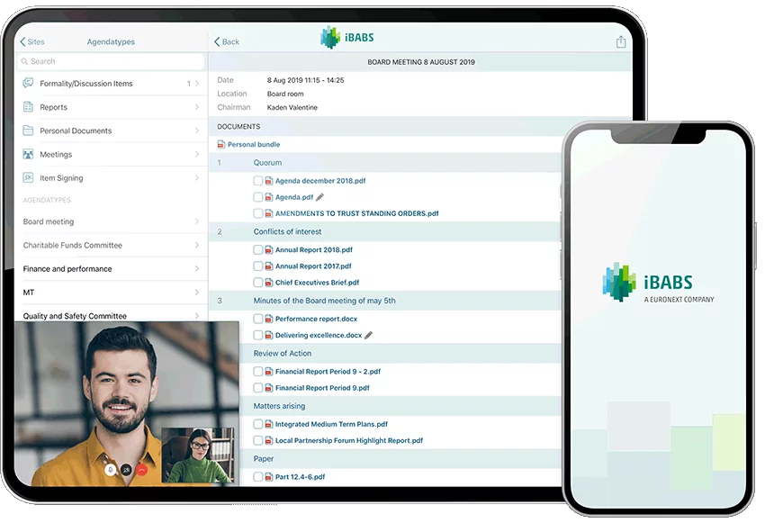
Task: Select the Meetings icon in sidebar
Action: pos(28,153)
